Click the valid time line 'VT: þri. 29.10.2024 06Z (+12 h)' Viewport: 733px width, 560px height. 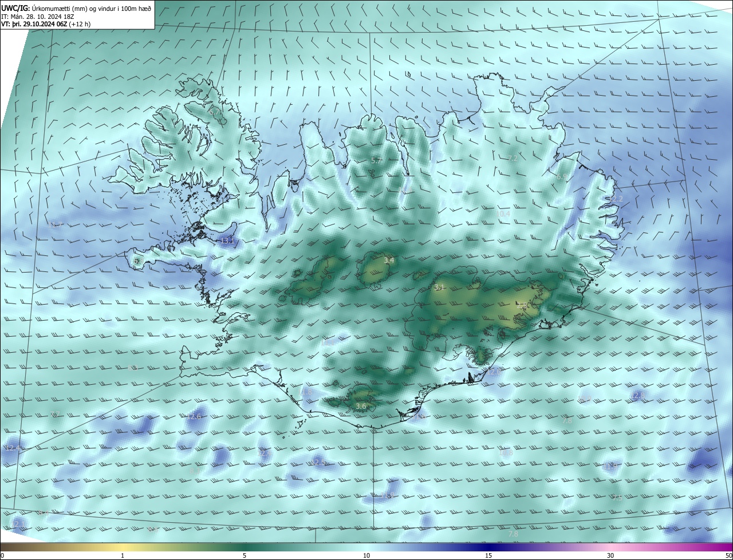pos(46,24)
